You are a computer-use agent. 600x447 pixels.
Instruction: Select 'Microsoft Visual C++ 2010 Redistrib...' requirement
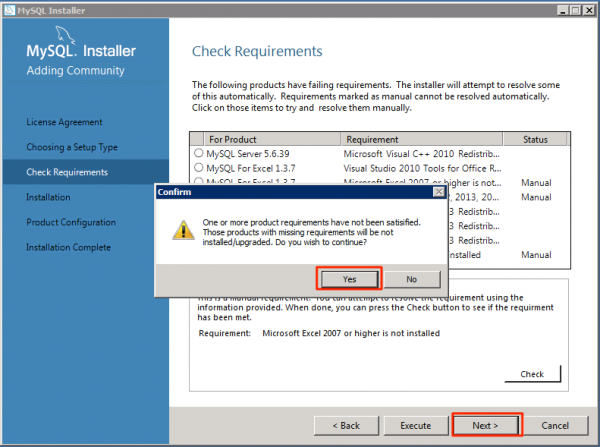tap(421, 154)
